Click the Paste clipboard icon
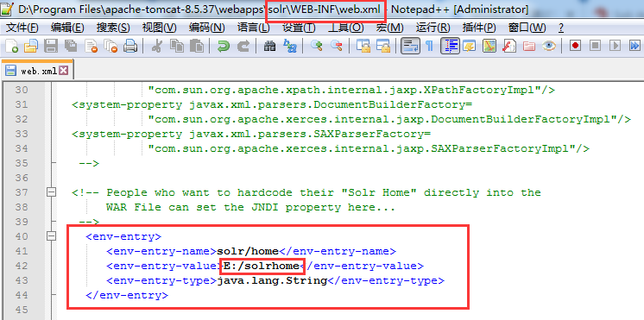The width and height of the screenshot is (644, 320). pos(197,46)
